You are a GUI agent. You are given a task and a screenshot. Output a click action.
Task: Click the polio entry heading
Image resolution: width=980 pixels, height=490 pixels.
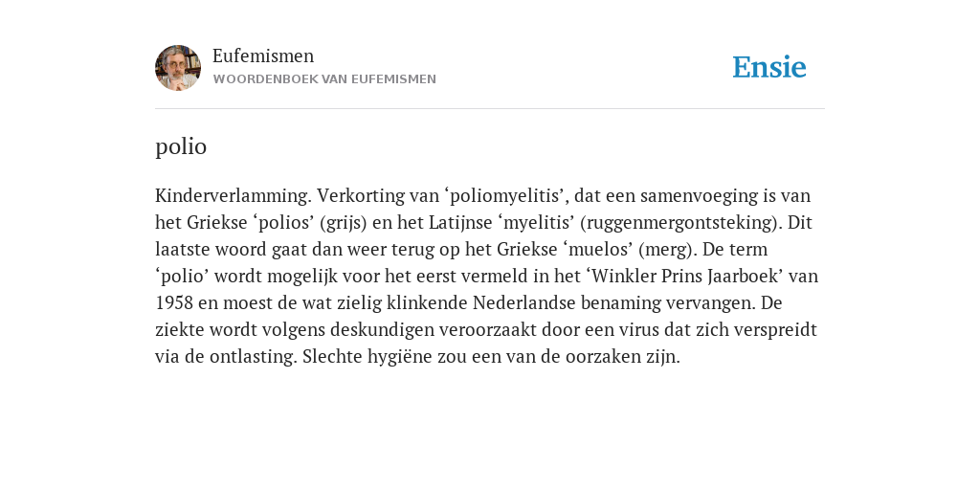pyautogui.click(x=181, y=146)
